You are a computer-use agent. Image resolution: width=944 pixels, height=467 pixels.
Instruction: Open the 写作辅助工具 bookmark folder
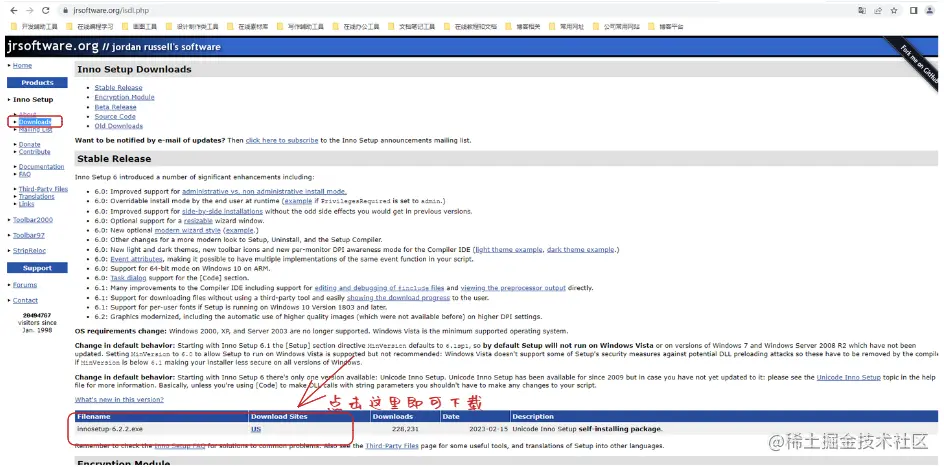tap(300, 26)
